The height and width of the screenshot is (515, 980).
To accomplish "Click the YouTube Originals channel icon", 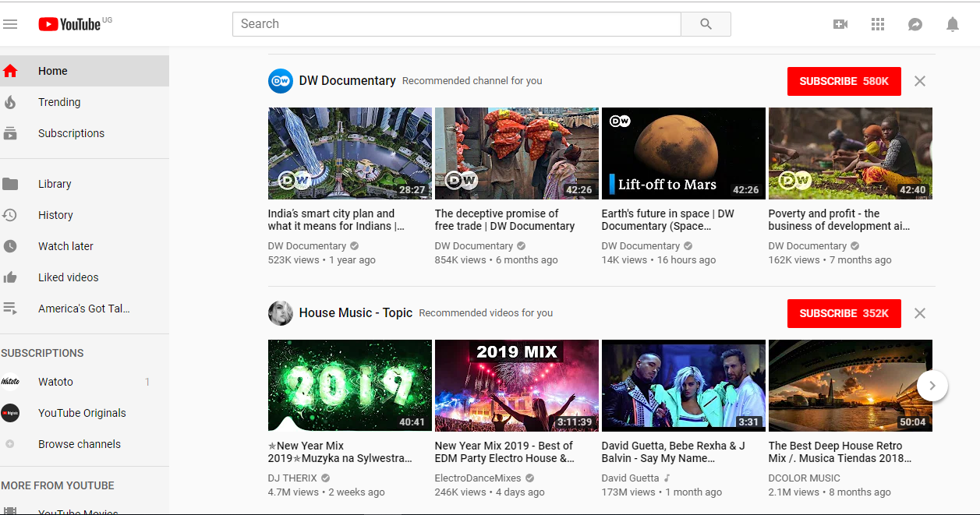I will tap(10, 412).
